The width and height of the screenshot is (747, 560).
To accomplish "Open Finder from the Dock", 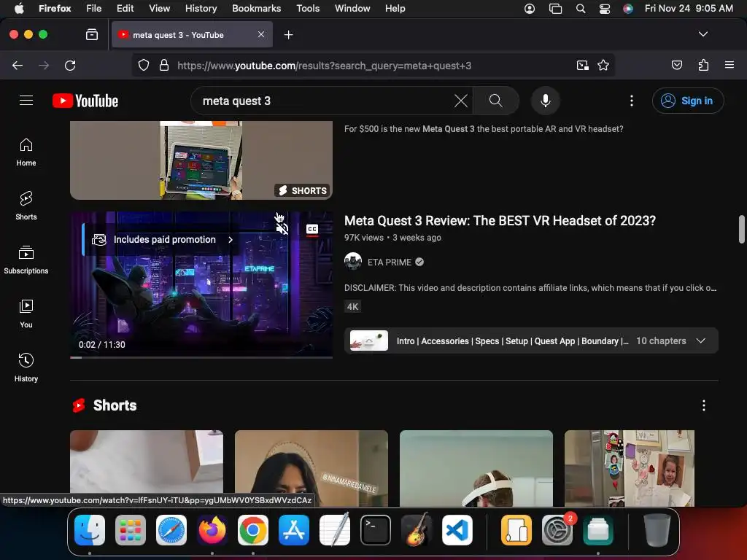I will [x=90, y=530].
